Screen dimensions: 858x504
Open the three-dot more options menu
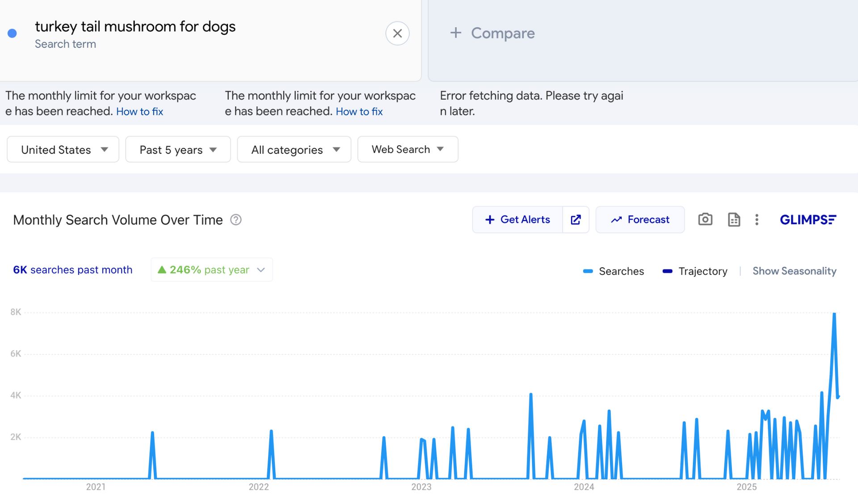point(757,219)
